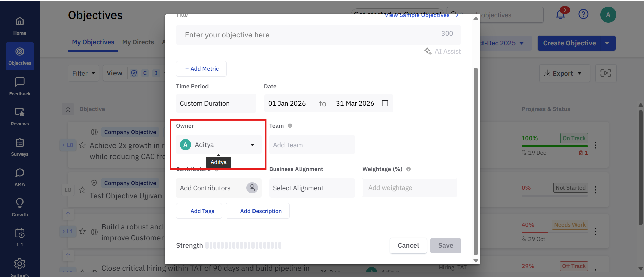Open the Growth lightbulb icon
Viewport: 644px width, 277px height.
tap(19, 203)
